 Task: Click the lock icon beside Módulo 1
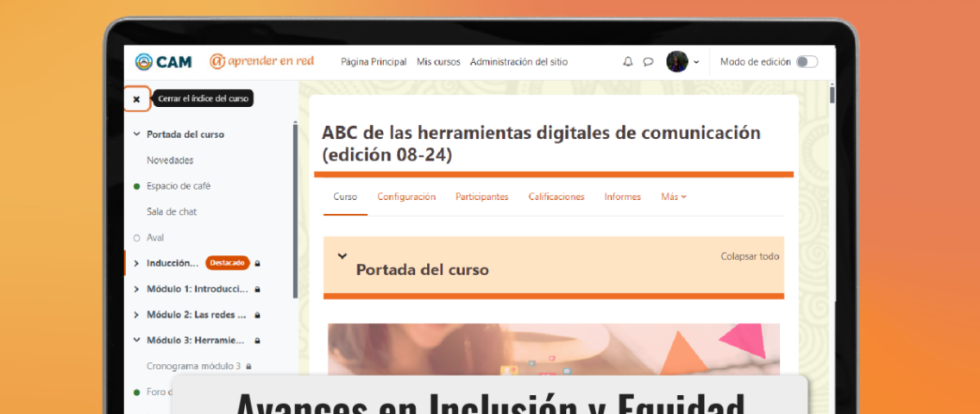(x=257, y=290)
